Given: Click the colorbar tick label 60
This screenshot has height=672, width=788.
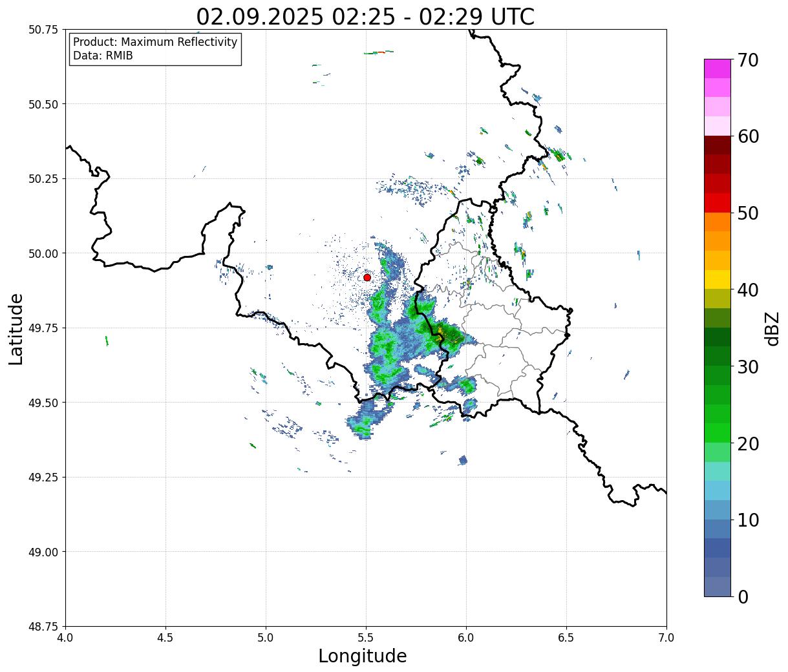Looking at the screenshot, I should [x=748, y=136].
